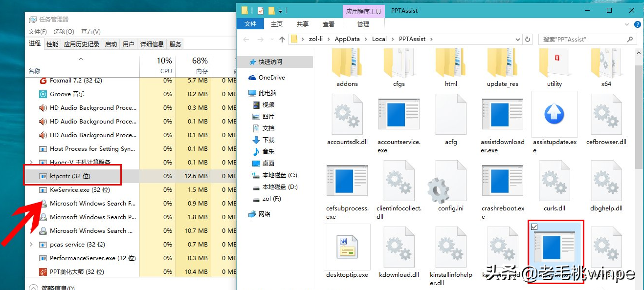Select 下载 in navigation pane

pos(264,140)
